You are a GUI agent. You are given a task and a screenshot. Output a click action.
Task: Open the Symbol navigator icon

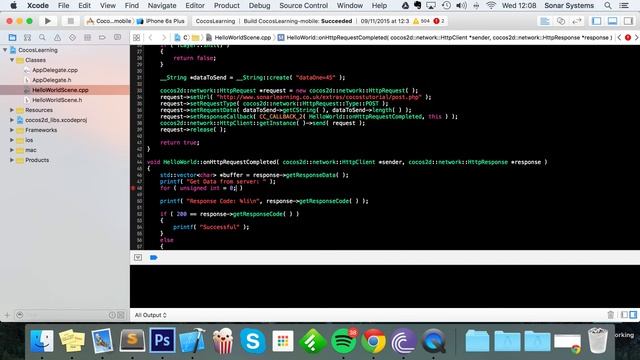[27, 38]
